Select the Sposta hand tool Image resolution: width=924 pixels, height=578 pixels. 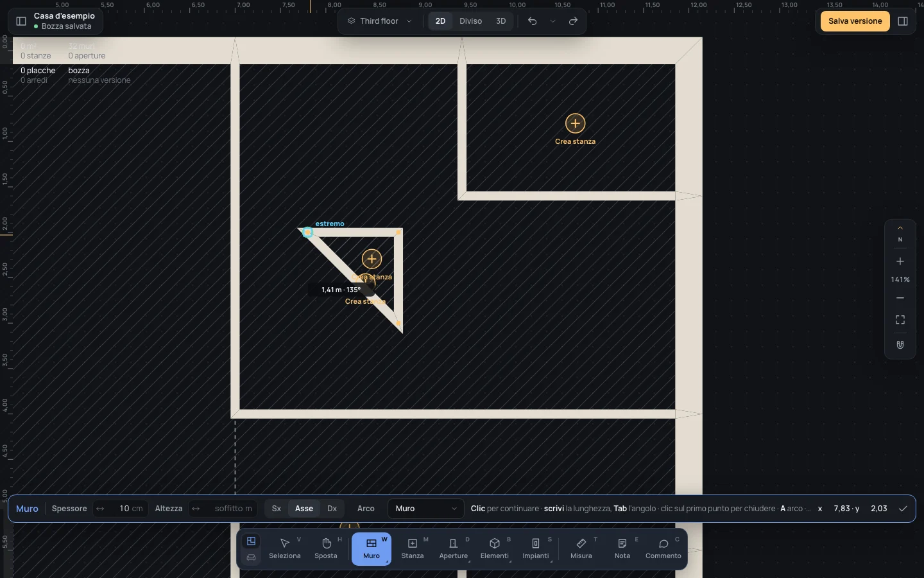click(326, 549)
